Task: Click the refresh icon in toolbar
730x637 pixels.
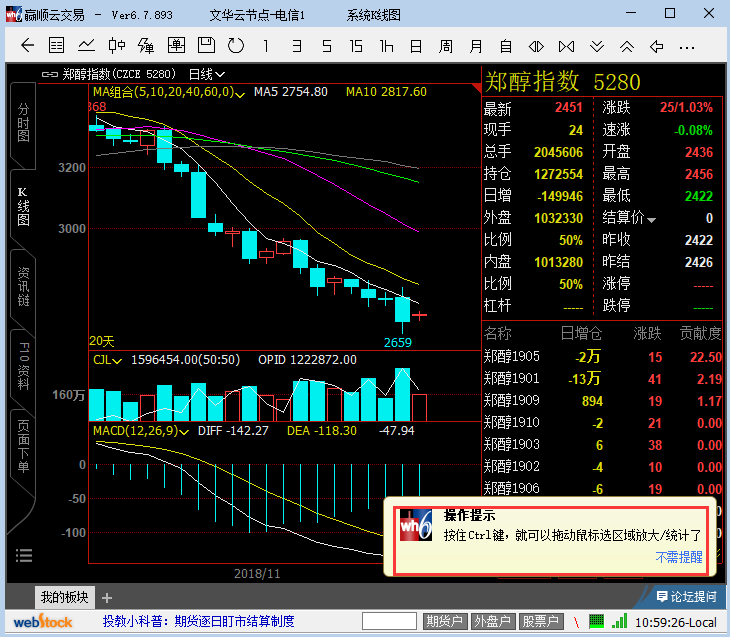Action: [236, 46]
